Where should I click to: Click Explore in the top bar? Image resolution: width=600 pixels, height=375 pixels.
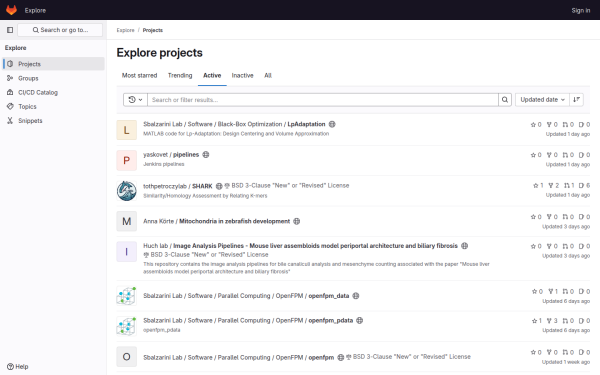pyautogui.click(x=35, y=10)
